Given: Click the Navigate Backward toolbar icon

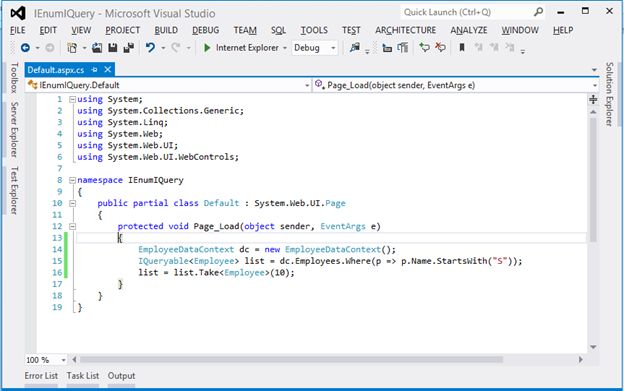Looking at the screenshot, I should tap(25, 48).
